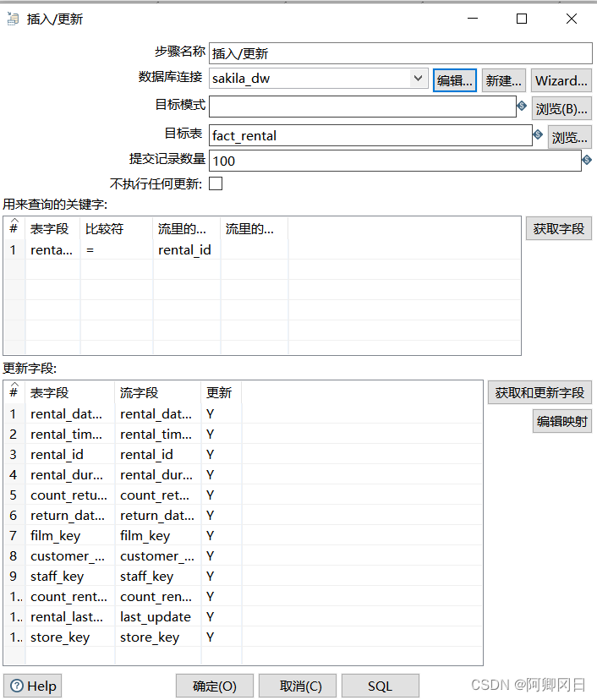597x700 pixels.
Task: Browse target schema with 浏览(B)...
Action: point(561,108)
